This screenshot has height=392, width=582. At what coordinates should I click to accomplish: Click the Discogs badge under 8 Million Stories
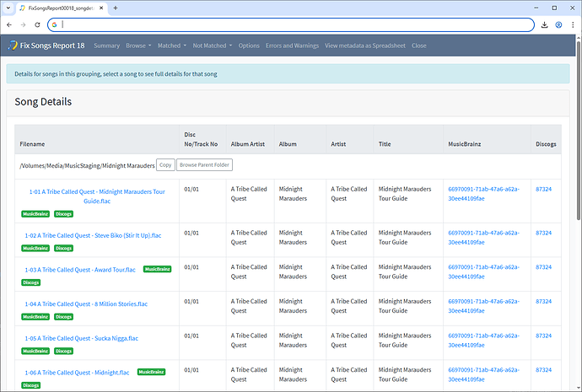[x=63, y=317]
